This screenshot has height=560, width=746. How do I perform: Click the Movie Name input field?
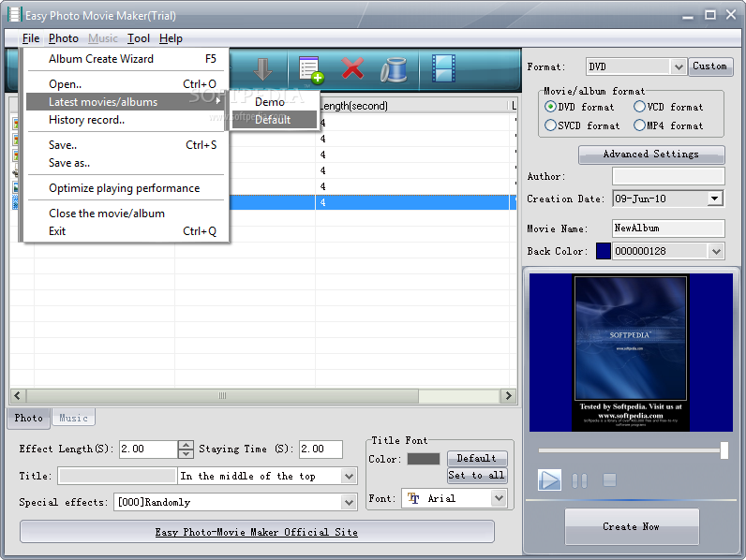click(668, 228)
